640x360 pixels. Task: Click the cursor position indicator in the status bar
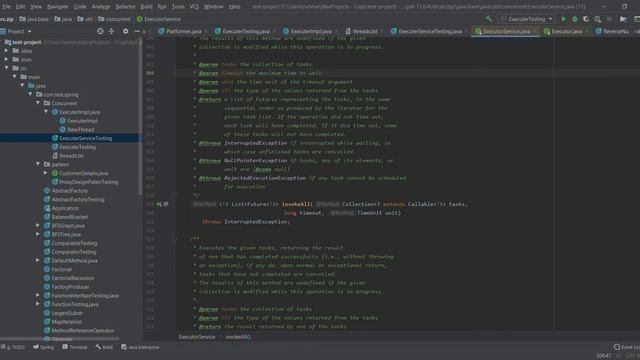tap(603, 356)
